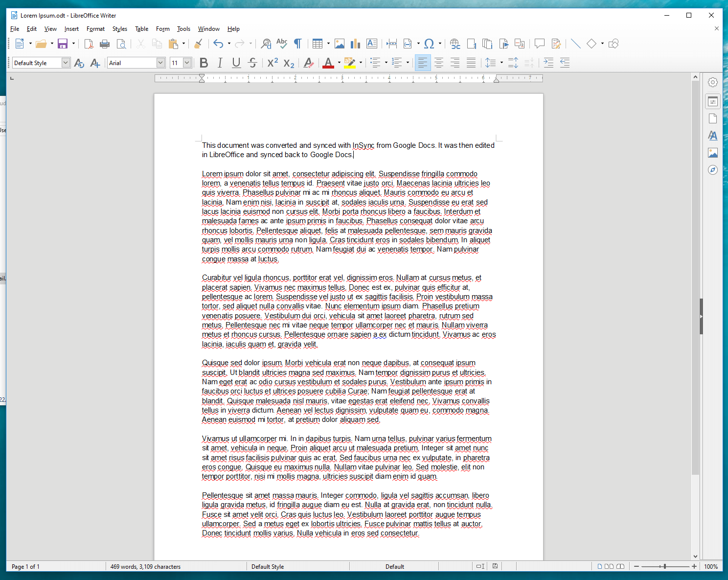728x580 pixels.
Task: Open Find & Replace from the toolbar
Action: [x=266, y=44]
